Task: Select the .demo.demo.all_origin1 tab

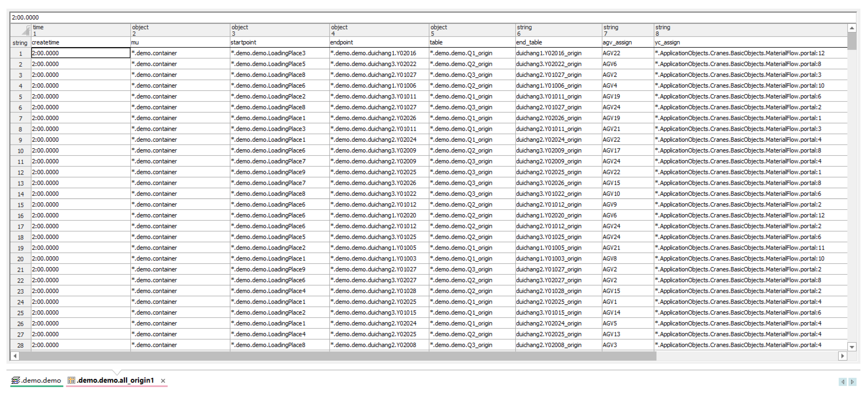Action: (115, 380)
